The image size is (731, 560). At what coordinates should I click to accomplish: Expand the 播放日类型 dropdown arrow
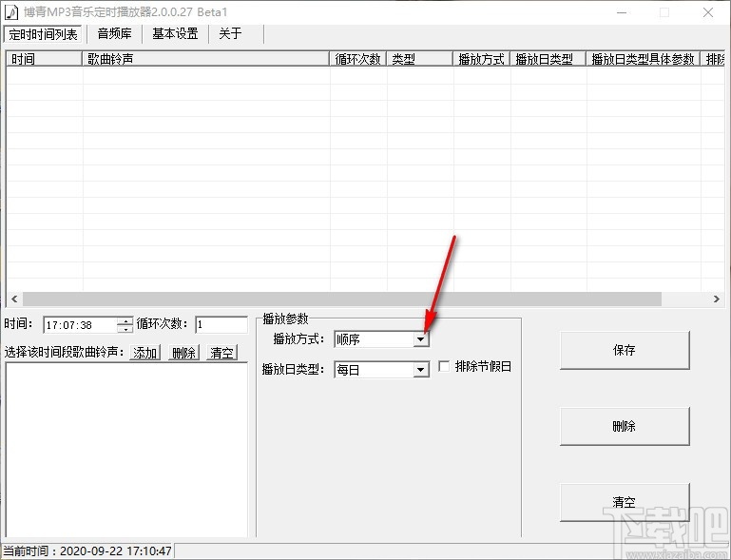420,370
